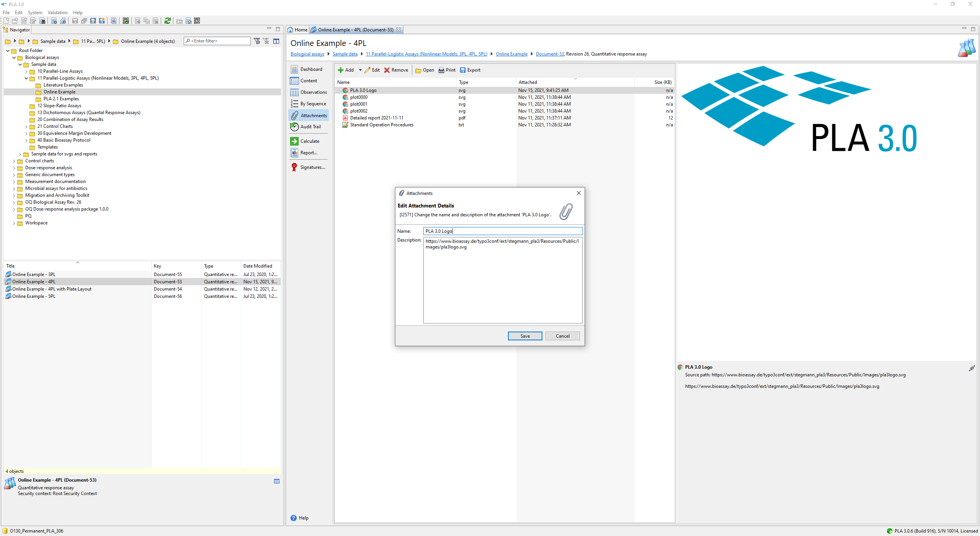
Task: Click Print in the attachments toolbar
Action: (x=447, y=70)
